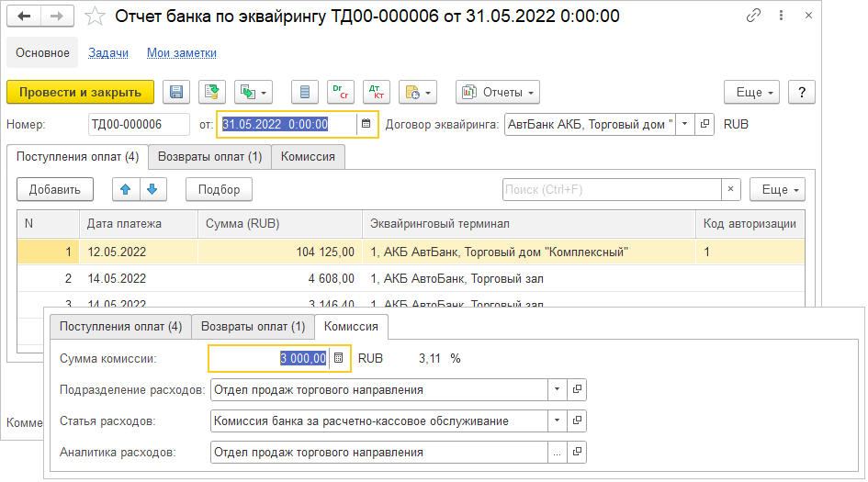Go back with the left arrow button
The width and height of the screenshot is (868, 482).
(x=24, y=16)
